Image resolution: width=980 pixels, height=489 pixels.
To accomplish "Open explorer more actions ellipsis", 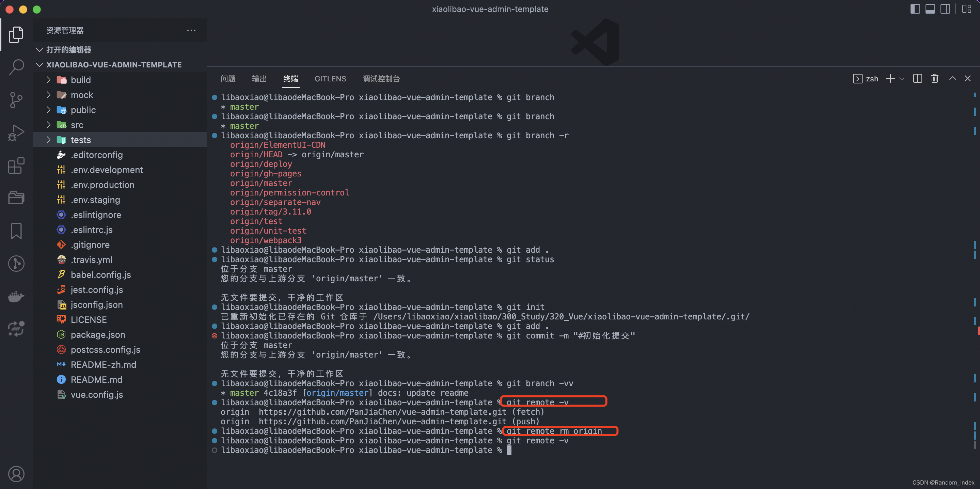I will 191,30.
